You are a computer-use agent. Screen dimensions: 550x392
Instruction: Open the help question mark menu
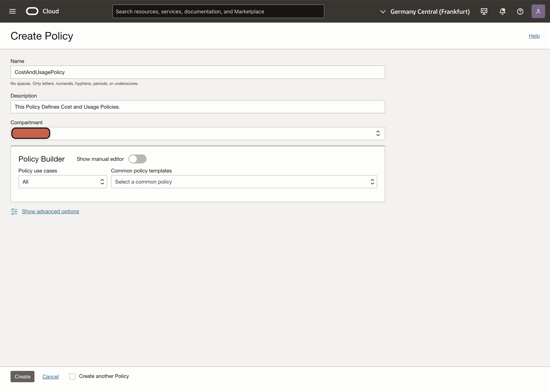point(520,11)
